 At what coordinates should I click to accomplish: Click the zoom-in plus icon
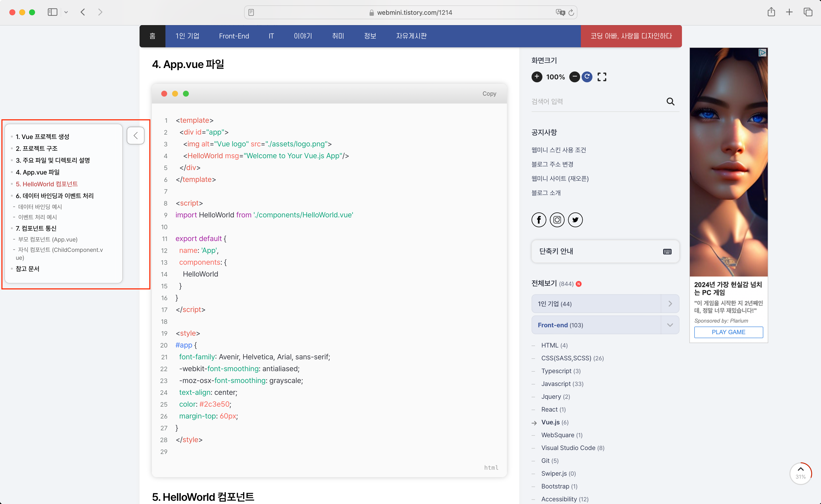point(536,77)
